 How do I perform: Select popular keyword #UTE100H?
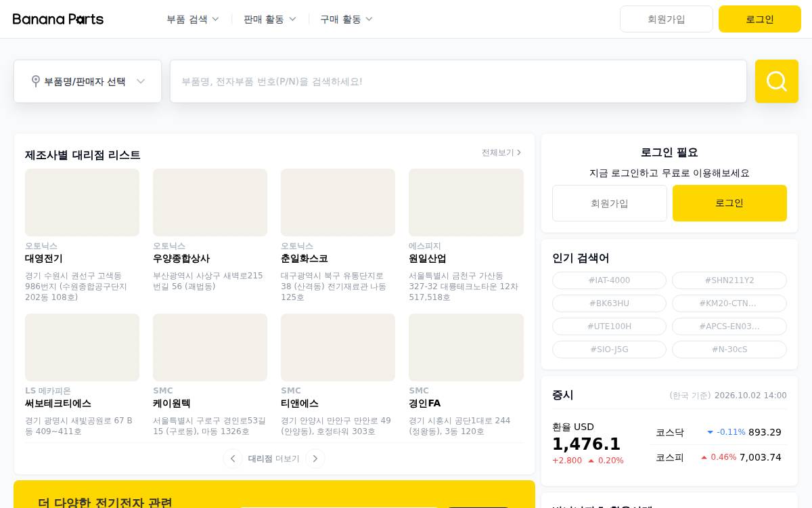tap(610, 326)
